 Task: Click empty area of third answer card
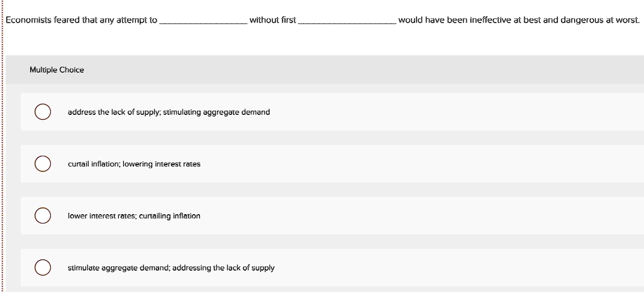click(x=411, y=216)
